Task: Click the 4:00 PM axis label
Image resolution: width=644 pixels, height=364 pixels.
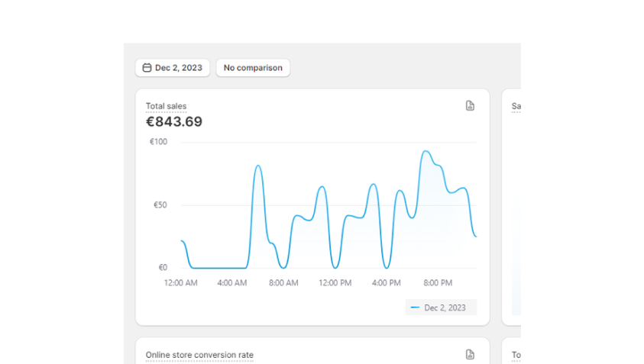Action: tap(386, 283)
